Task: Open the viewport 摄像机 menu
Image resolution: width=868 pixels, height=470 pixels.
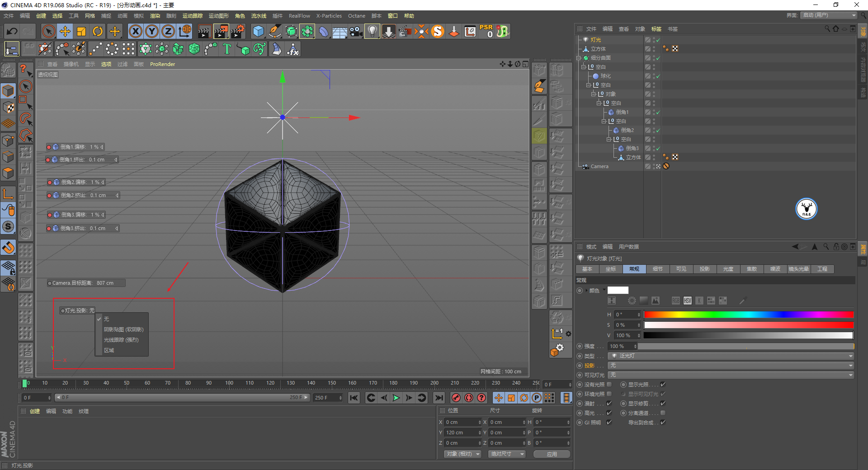Action: click(x=71, y=64)
